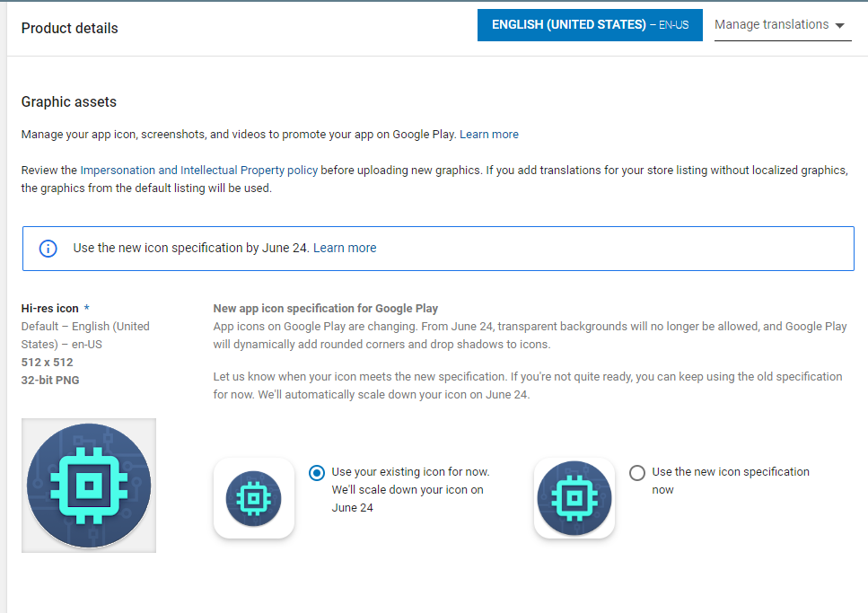The image size is (868, 613).
Task: Select the Product details section heading
Action: coord(69,28)
